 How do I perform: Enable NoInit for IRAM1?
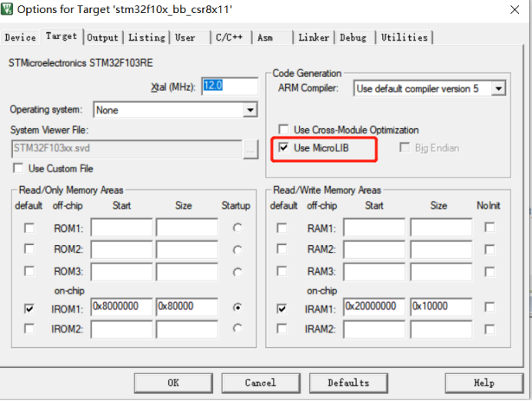pos(490,307)
